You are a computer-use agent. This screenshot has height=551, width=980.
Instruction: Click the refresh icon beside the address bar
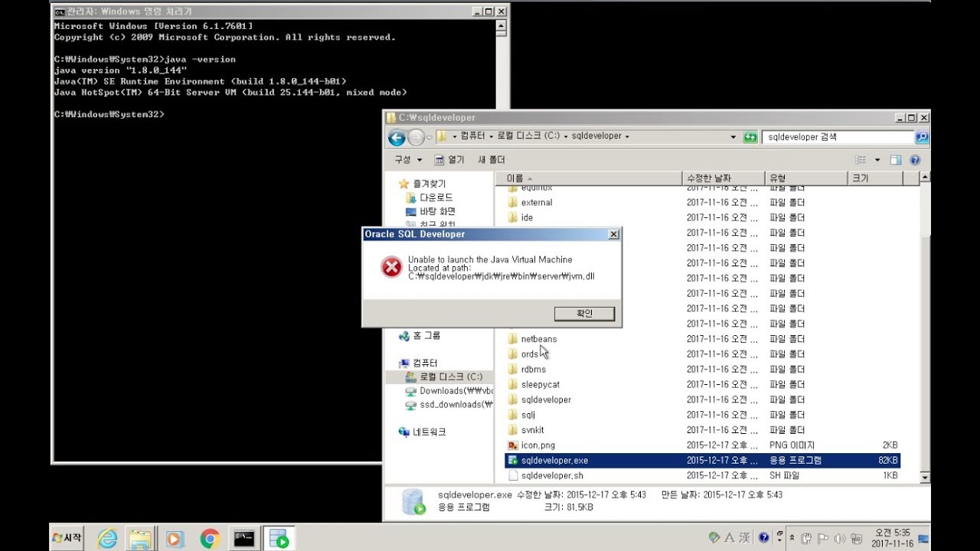coord(750,137)
